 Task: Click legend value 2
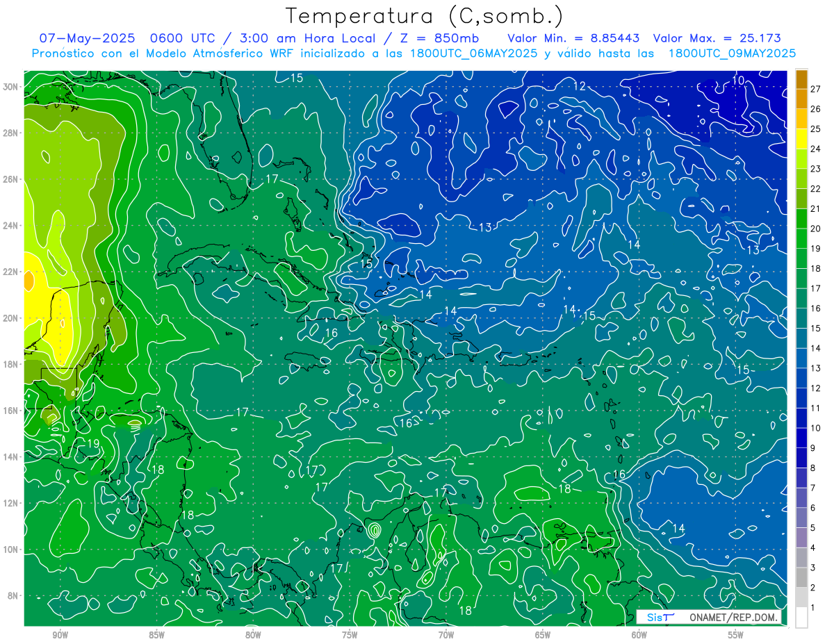(x=813, y=588)
